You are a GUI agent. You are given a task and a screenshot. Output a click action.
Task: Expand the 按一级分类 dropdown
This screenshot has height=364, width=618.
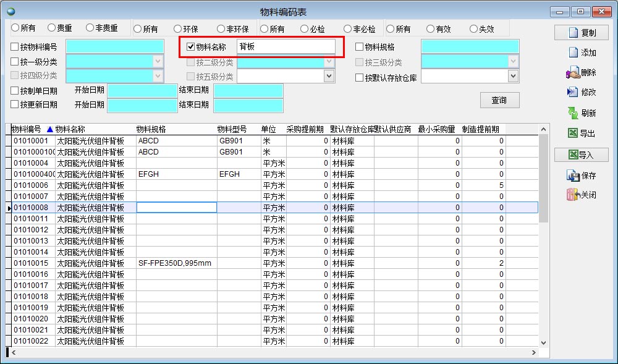(158, 61)
